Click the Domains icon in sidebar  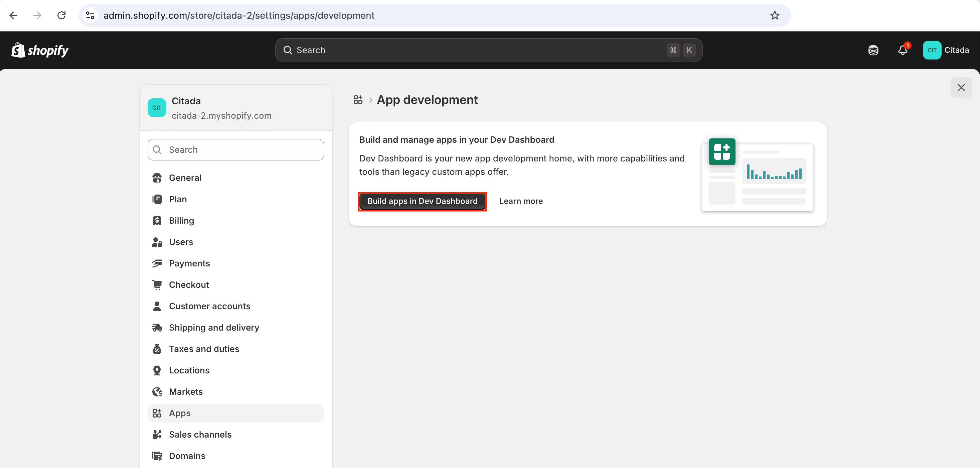tap(157, 456)
